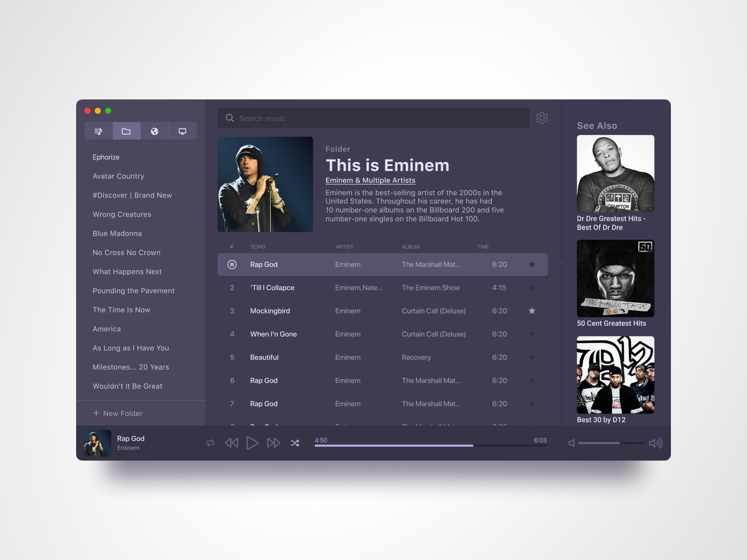Select Wouldn't It Be Great folder
Viewport: 747px width, 560px height.
point(127,386)
